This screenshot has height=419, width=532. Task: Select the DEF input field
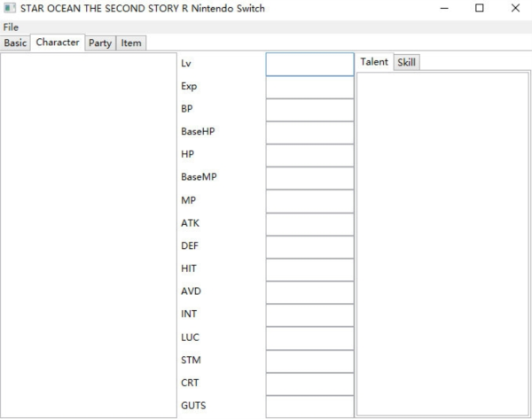[309, 247]
